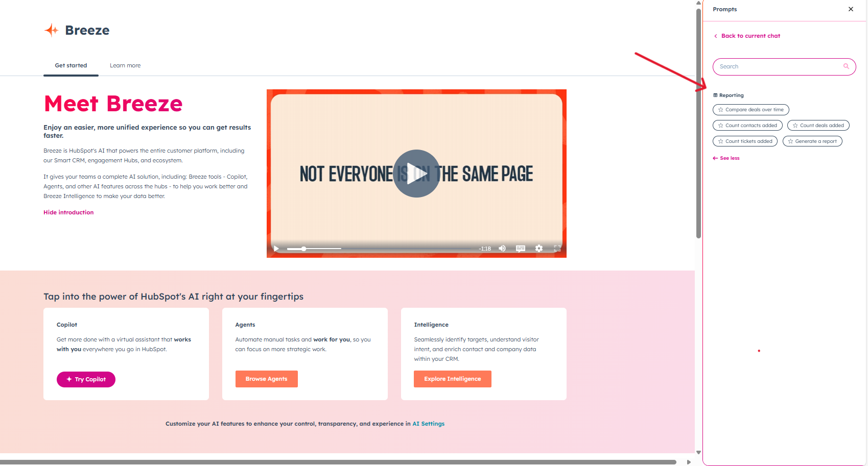Viewport: 868px width, 466px height.
Task: Click the search magnifier in Prompts panel
Action: (x=846, y=66)
